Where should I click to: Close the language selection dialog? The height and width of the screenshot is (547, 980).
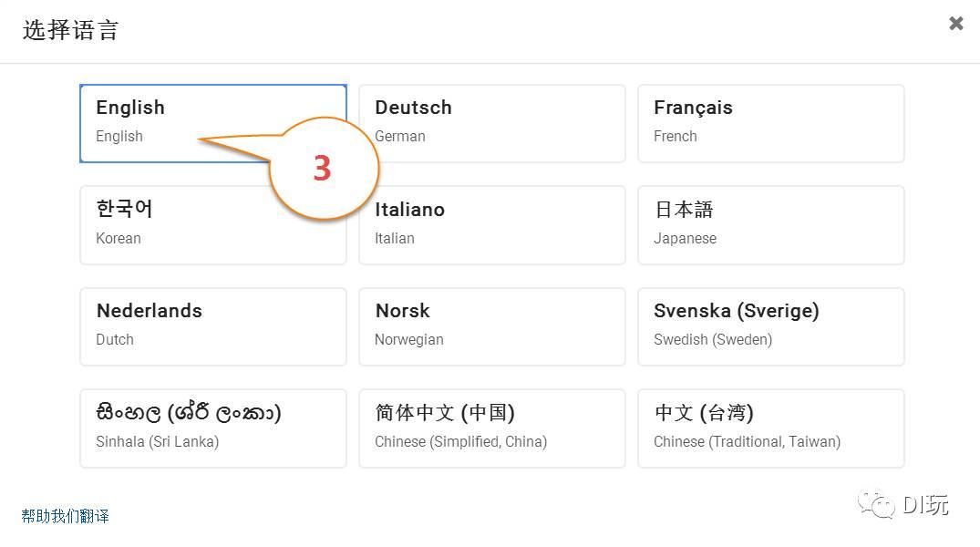(955, 23)
